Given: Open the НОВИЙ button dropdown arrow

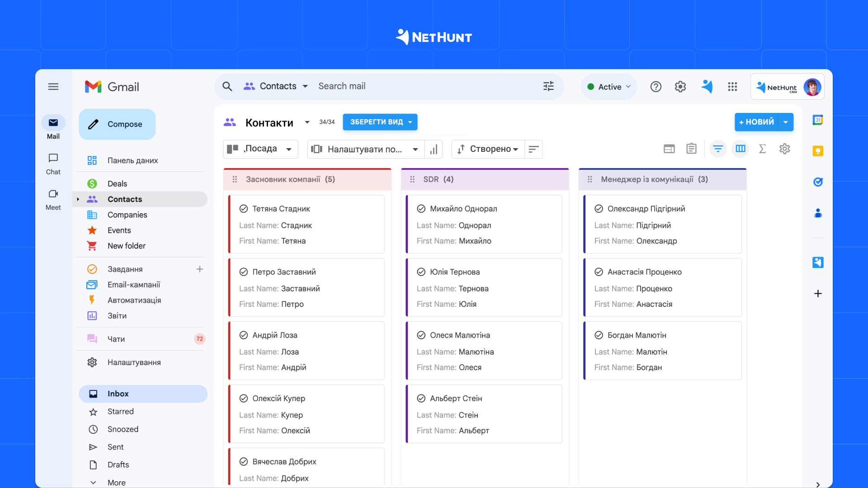Looking at the screenshot, I should click(x=786, y=122).
